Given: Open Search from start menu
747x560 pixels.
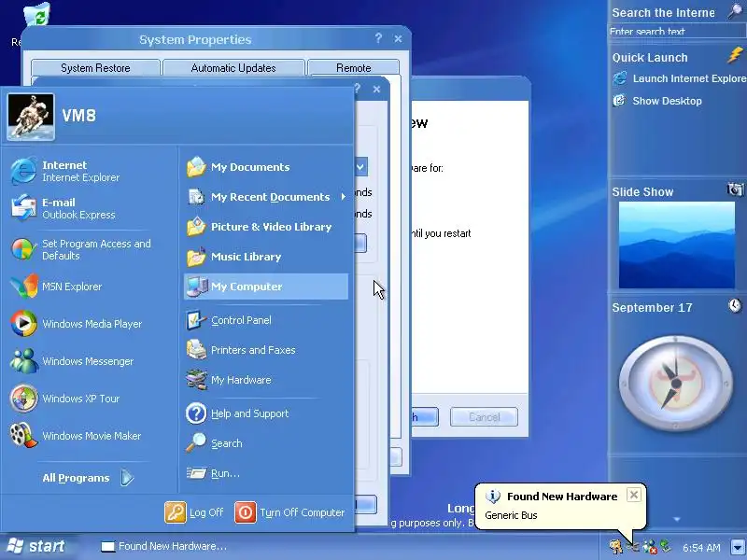Looking at the screenshot, I should (266, 443).
